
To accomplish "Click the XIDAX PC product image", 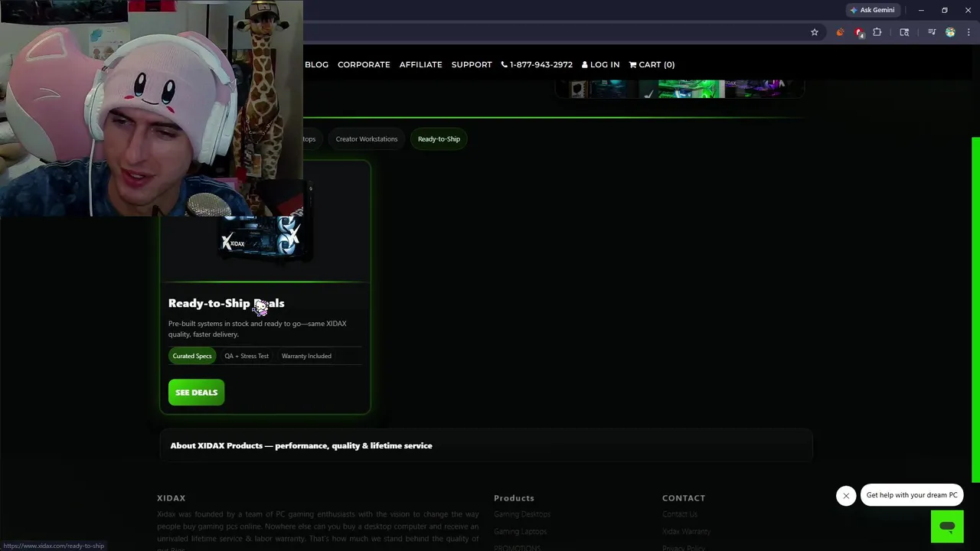I will [x=265, y=237].
